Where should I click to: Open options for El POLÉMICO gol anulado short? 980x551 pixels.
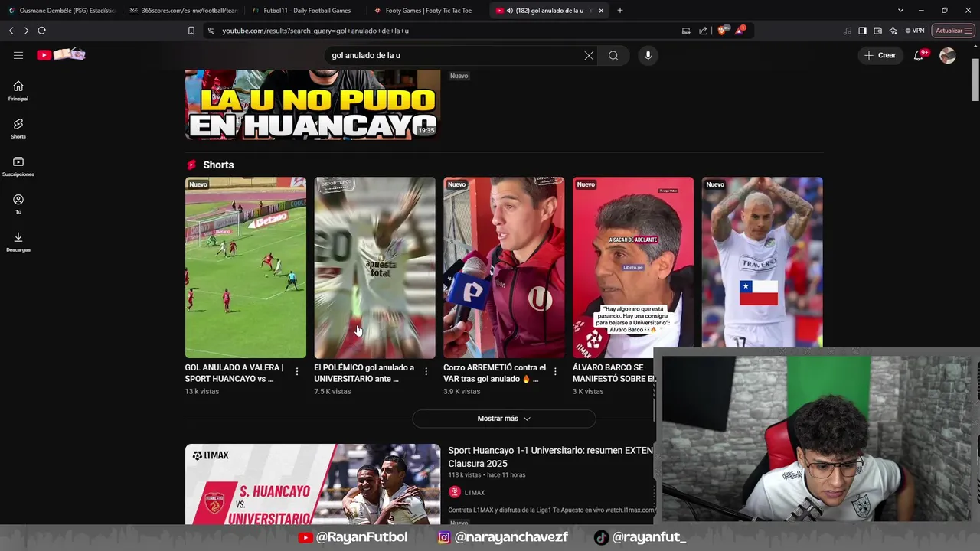click(x=426, y=371)
